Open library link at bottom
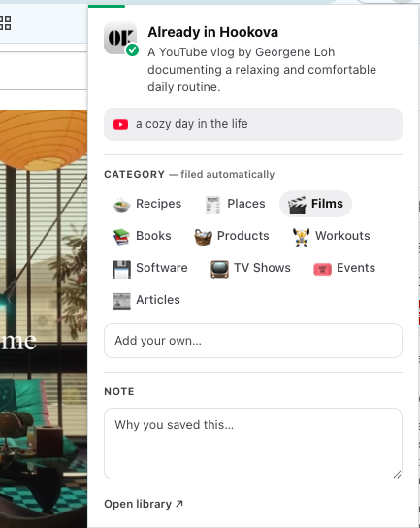 (x=144, y=504)
